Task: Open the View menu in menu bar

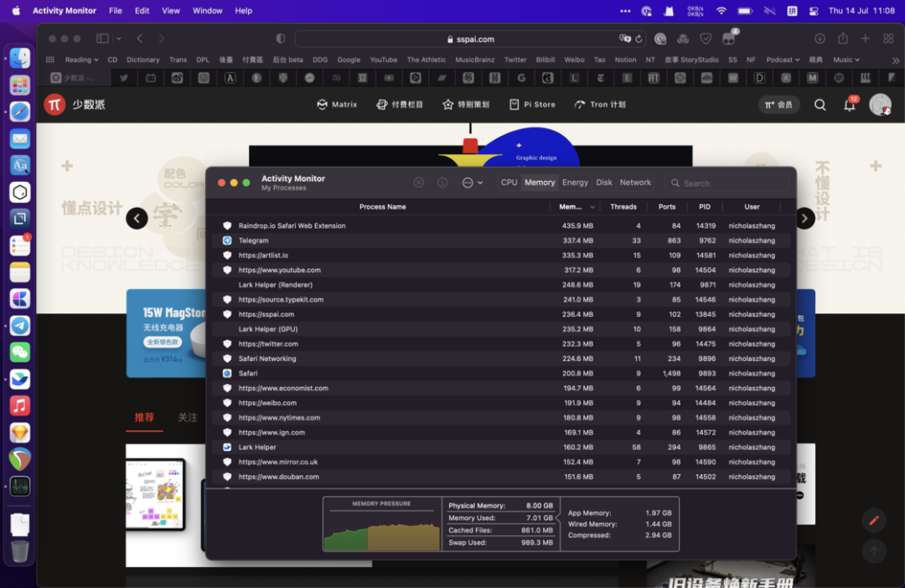Action: pyautogui.click(x=171, y=10)
